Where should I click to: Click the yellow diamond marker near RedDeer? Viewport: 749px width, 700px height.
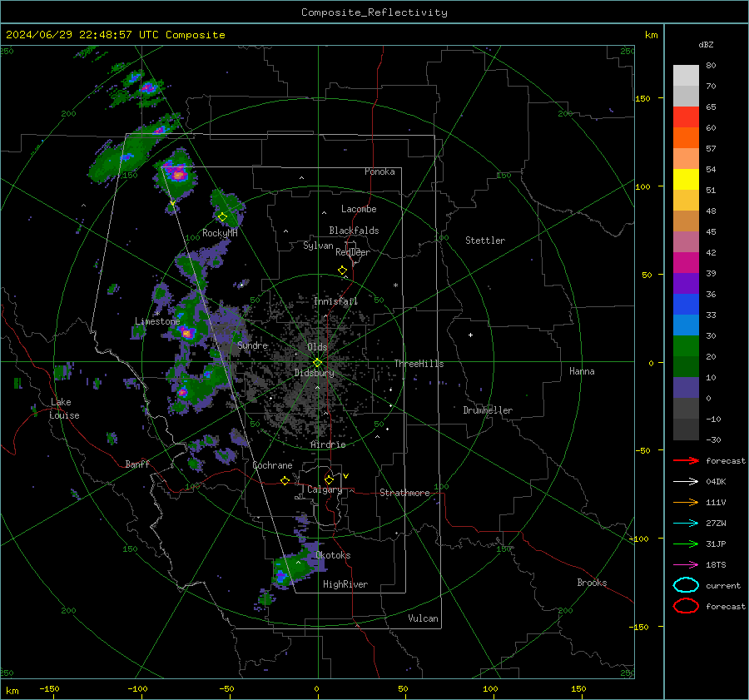point(343,271)
